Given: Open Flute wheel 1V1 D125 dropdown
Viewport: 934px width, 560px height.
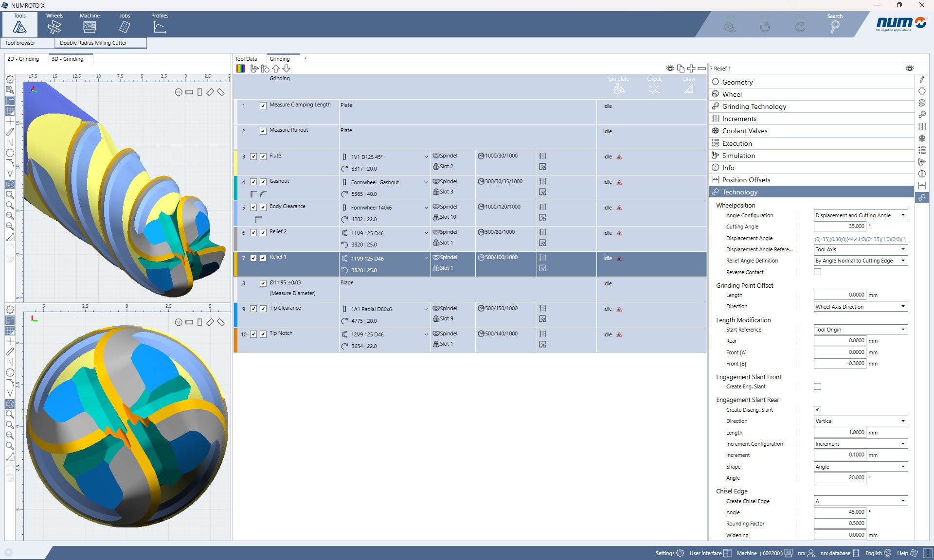Looking at the screenshot, I should (426, 157).
